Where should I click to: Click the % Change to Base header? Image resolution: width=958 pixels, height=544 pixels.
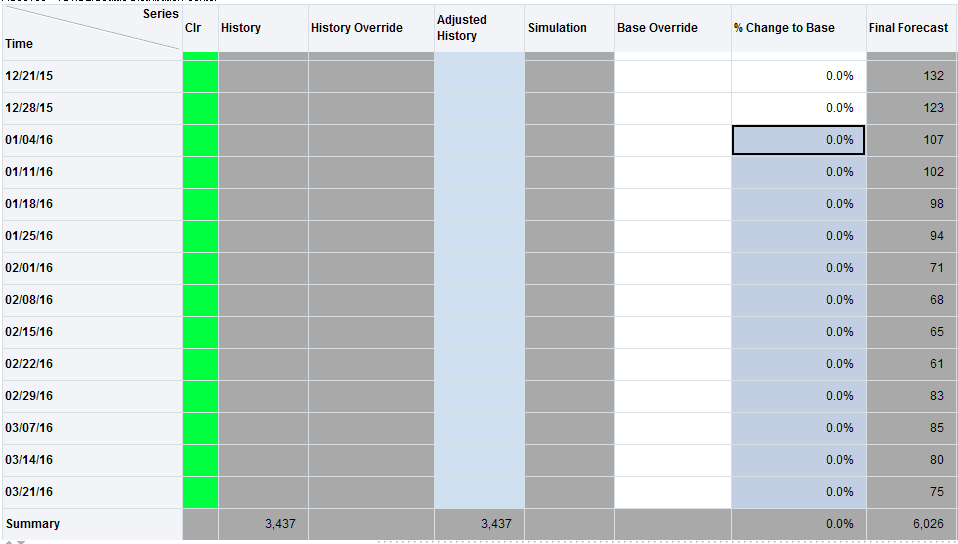[x=799, y=28]
